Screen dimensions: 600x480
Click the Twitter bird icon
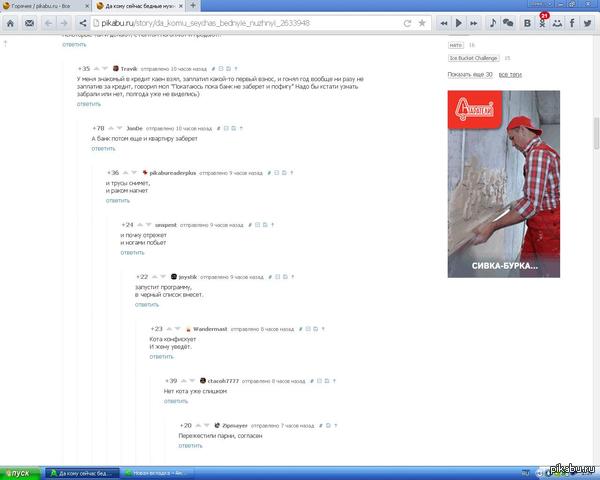pos(588,23)
